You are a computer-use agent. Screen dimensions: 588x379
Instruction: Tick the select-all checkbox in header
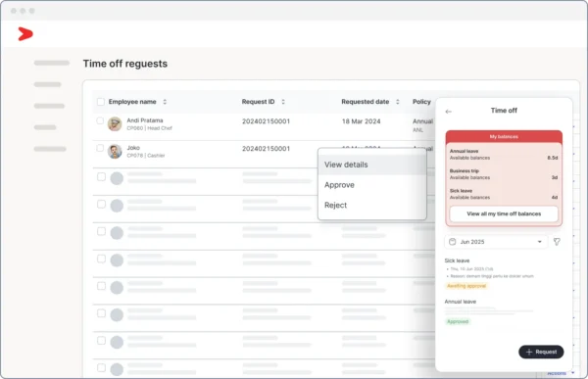(x=101, y=102)
